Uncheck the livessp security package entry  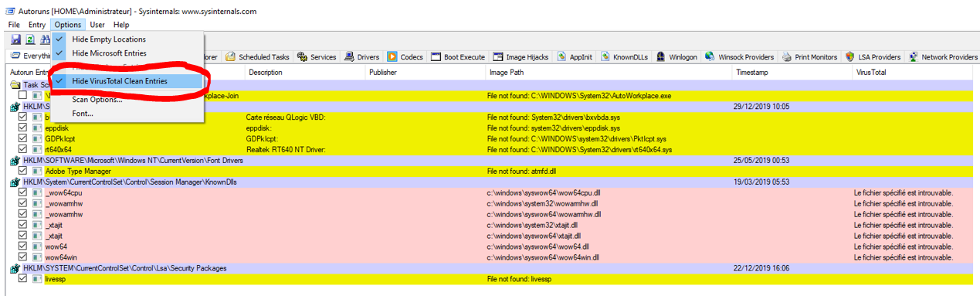[23, 278]
